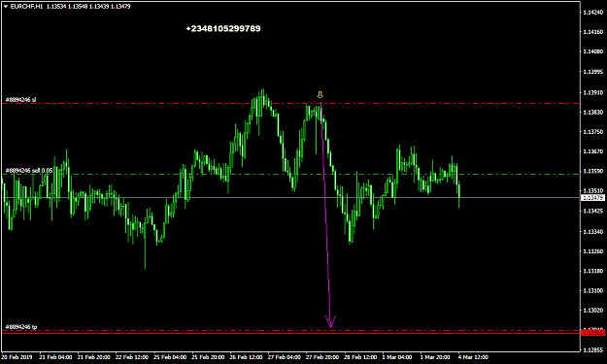Click the 1.13995 price axis value
The width and height of the screenshot is (607, 364).
[x=593, y=72]
